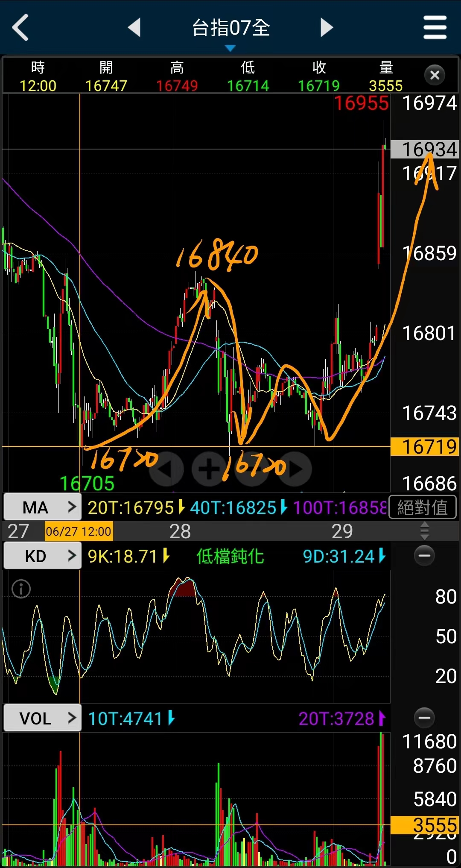Toggle the 絕對值 display mode
Viewport: 461px width, 868px height.
423,507
